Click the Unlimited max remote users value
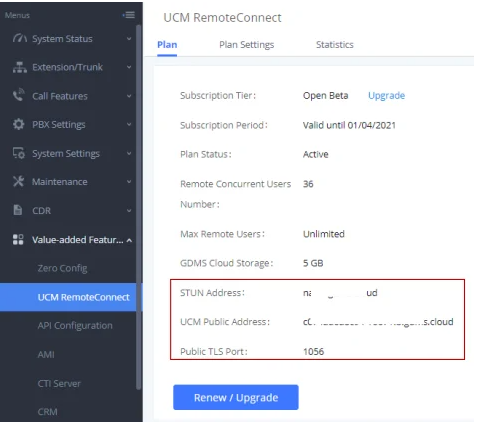The height and width of the screenshot is (426, 502). click(323, 234)
